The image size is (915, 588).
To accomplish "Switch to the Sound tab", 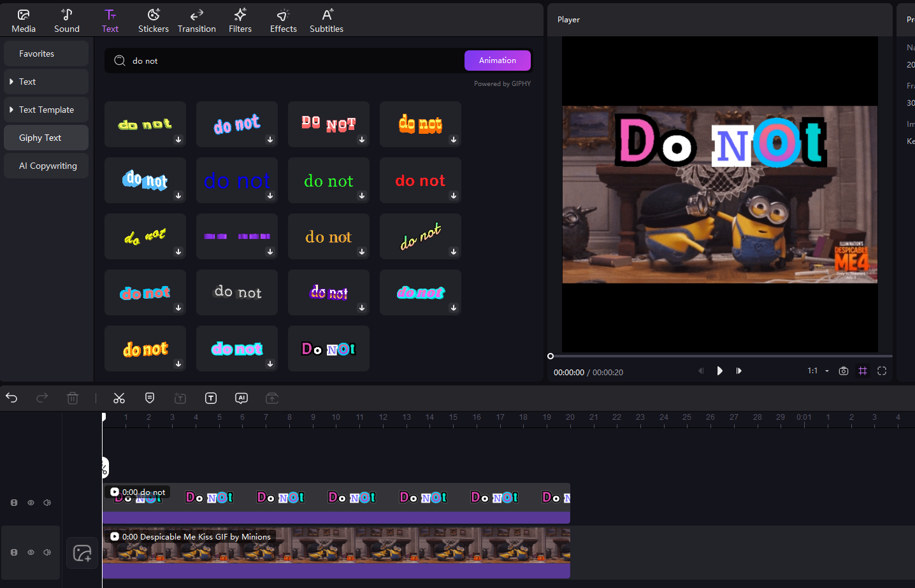I will [x=67, y=20].
